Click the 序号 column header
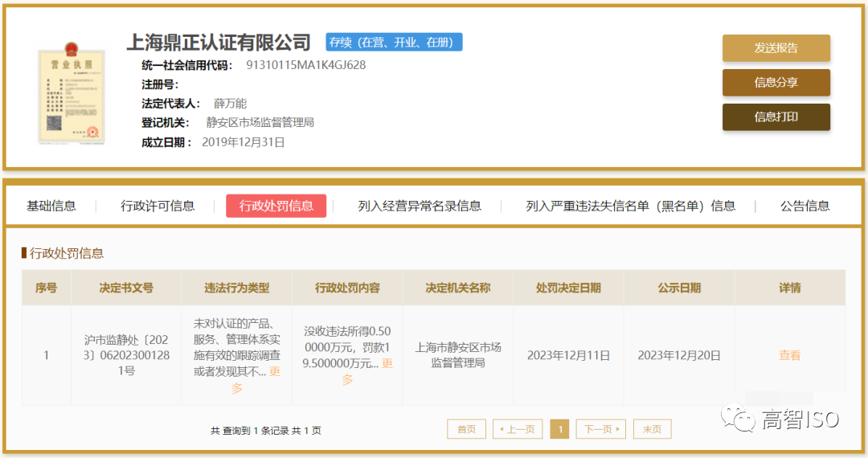Screen dimensions: 868x458 coord(47,288)
